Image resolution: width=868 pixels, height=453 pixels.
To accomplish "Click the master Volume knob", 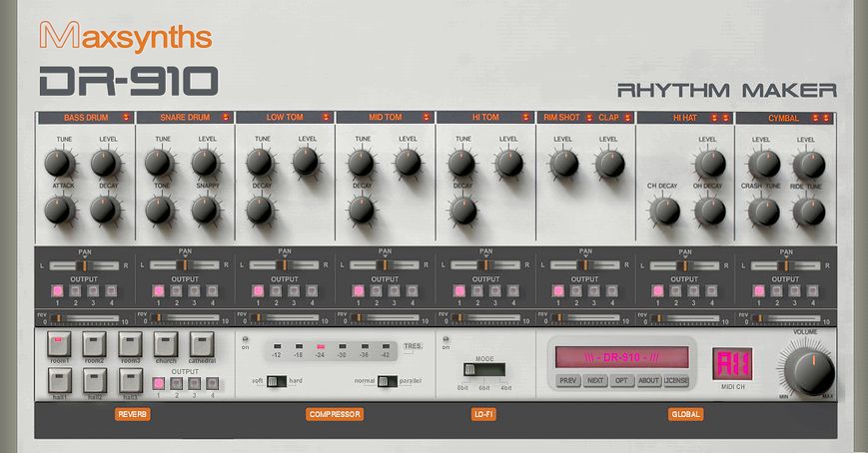I will 808,371.
